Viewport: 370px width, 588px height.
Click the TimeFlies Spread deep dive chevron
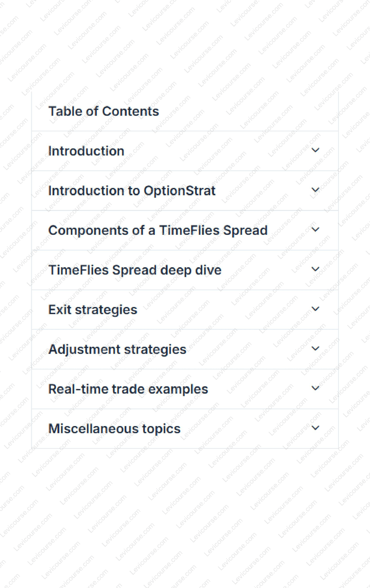(315, 269)
